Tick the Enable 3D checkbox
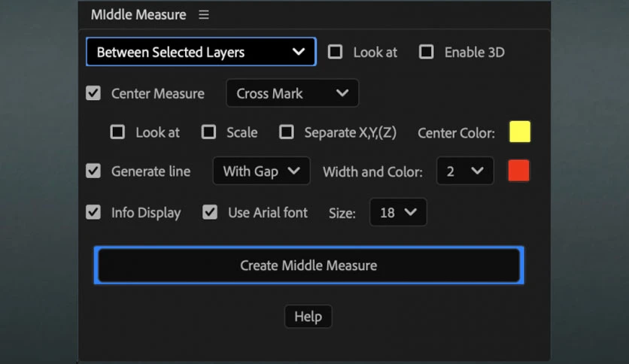 click(x=426, y=52)
